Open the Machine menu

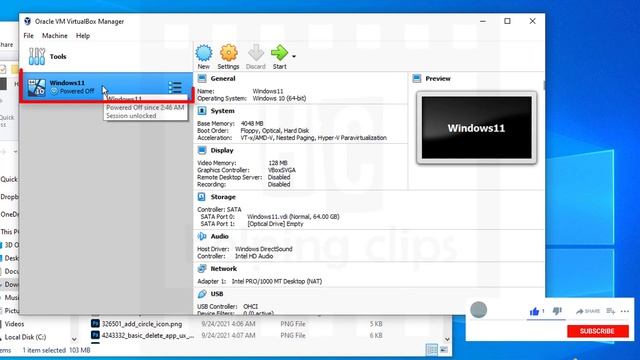tap(55, 36)
